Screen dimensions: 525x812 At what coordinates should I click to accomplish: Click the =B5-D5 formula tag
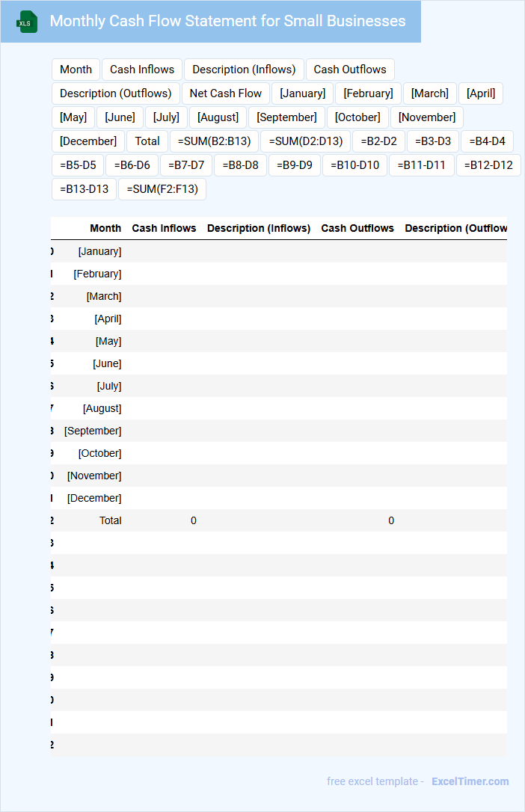point(79,164)
